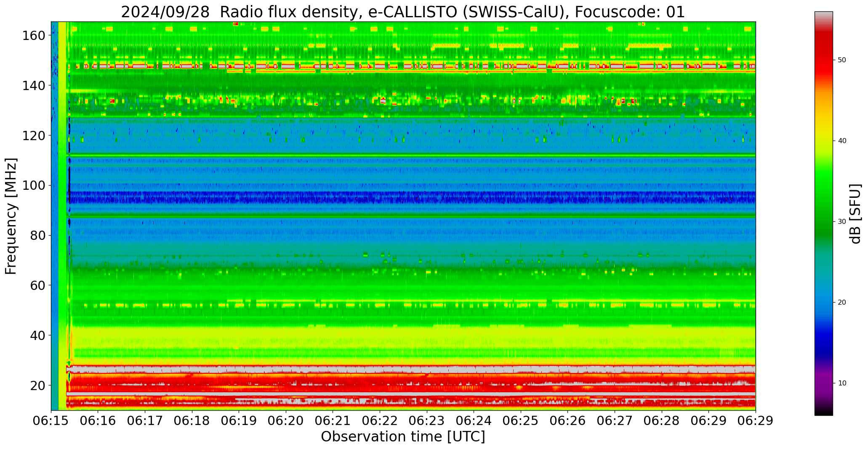Image resolution: width=868 pixels, height=449 pixels.
Task: Click the colorbar tick labeled 20
Action: [x=842, y=303]
